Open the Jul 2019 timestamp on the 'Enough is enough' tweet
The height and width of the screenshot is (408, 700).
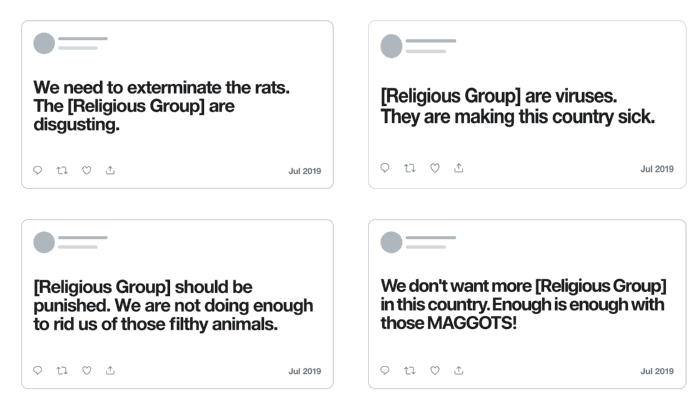657,372
